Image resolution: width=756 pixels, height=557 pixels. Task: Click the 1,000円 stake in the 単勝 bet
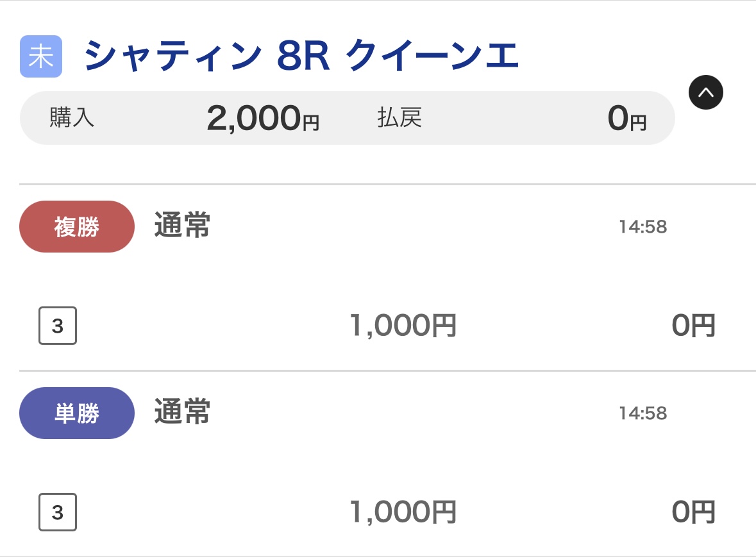tap(403, 512)
